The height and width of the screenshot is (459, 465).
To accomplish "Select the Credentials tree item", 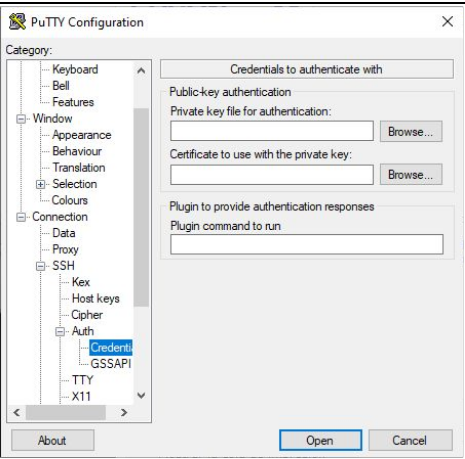I will [x=111, y=347].
